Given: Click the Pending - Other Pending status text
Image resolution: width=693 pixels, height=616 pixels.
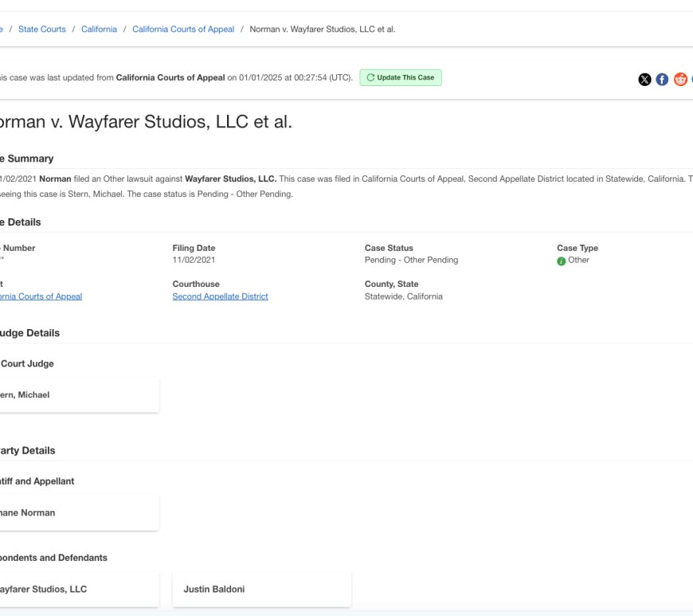Looking at the screenshot, I should coord(411,260).
